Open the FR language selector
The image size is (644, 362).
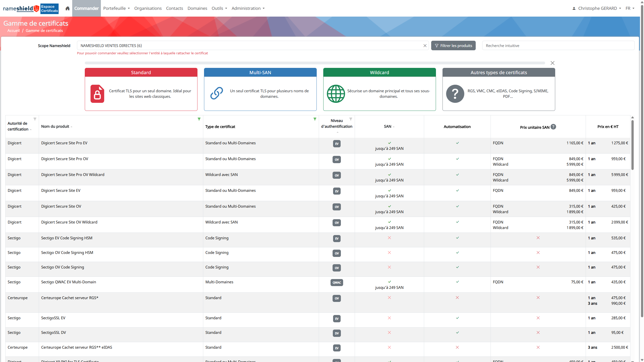(630, 8)
